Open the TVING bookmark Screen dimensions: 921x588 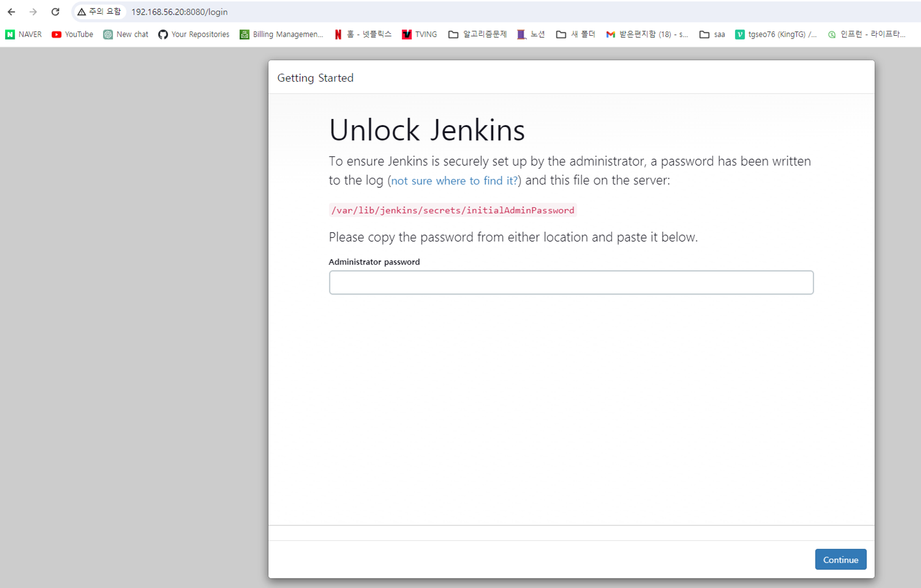[x=420, y=35]
